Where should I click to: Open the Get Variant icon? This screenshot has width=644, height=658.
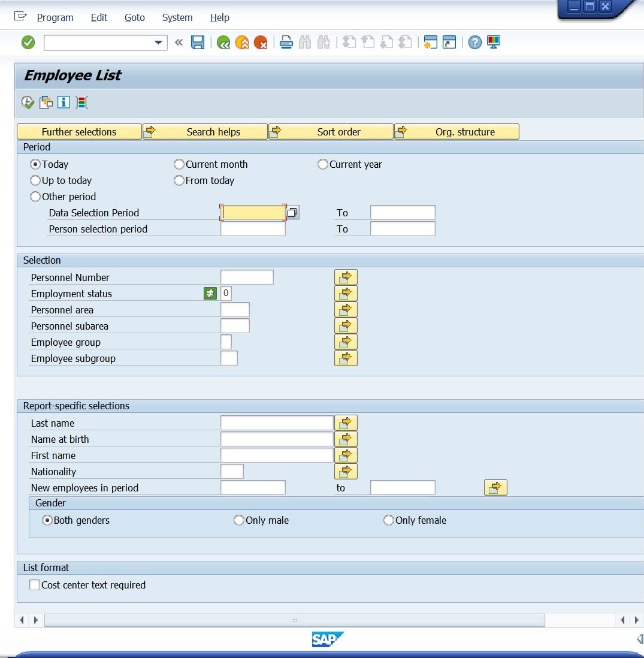[x=45, y=102]
